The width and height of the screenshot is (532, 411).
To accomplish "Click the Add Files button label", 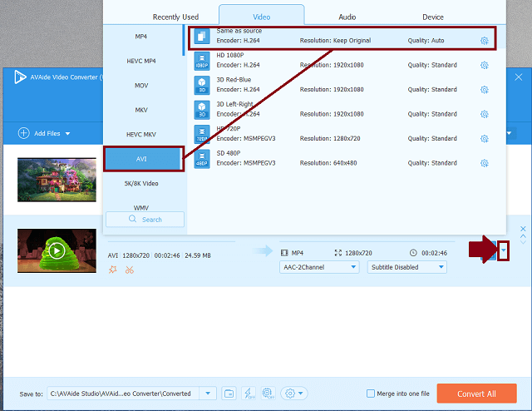I will click(x=47, y=133).
